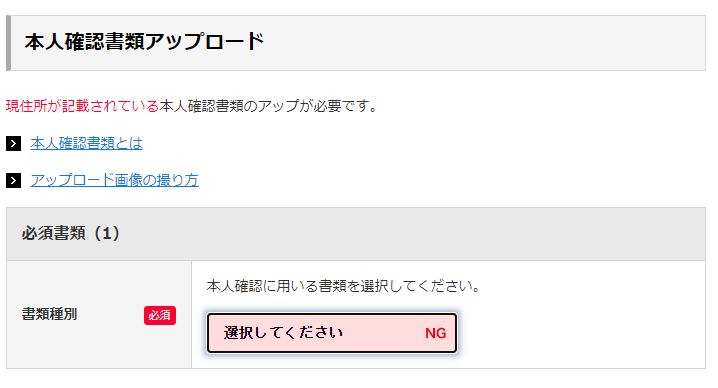Click the empty area of the 必須書類 header
The width and height of the screenshot is (718, 388).
click(x=412, y=234)
